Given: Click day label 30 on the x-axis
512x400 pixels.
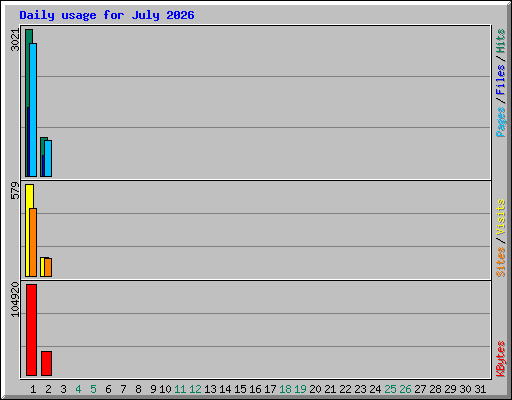Looking at the screenshot, I should [465, 389].
